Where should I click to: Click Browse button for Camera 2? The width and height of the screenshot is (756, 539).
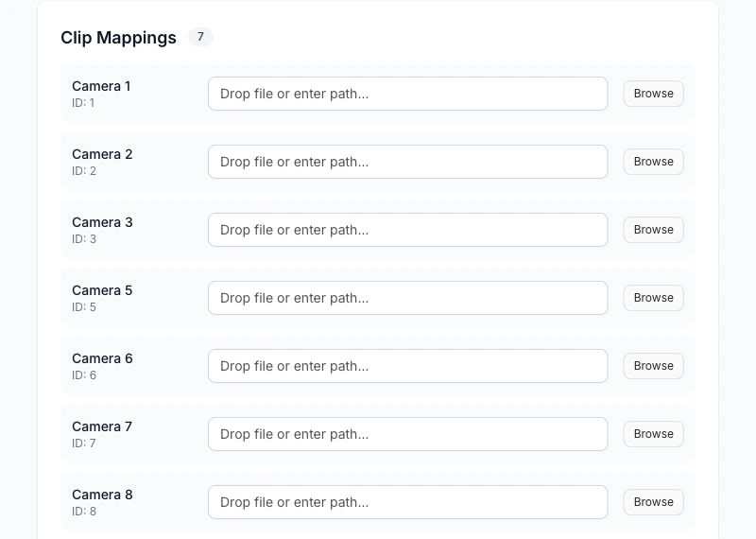[x=653, y=162]
